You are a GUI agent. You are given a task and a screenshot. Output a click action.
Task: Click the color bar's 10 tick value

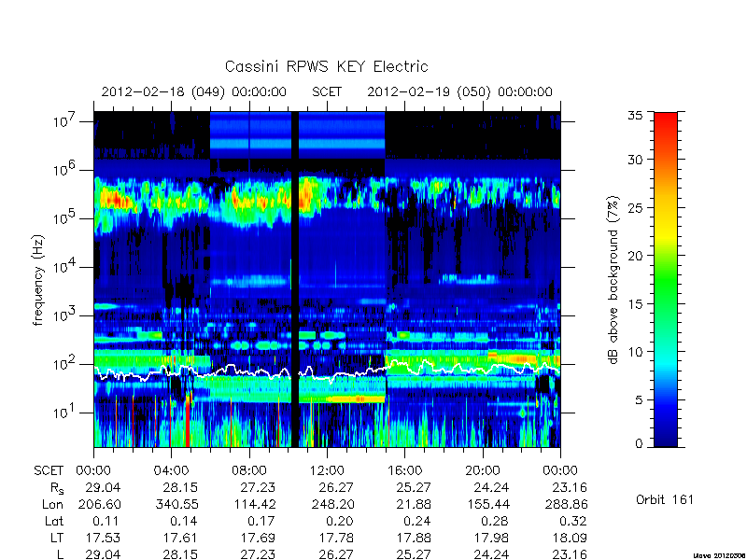coord(635,352)
